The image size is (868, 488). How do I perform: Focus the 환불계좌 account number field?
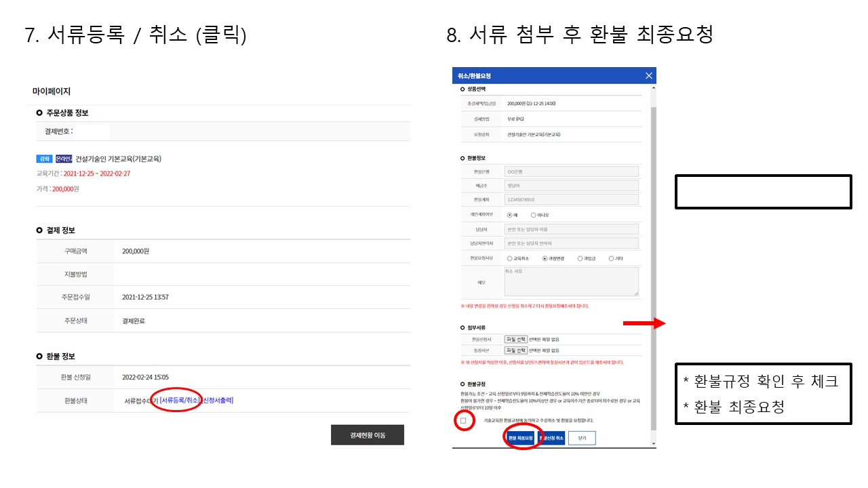tap(571, 200)
